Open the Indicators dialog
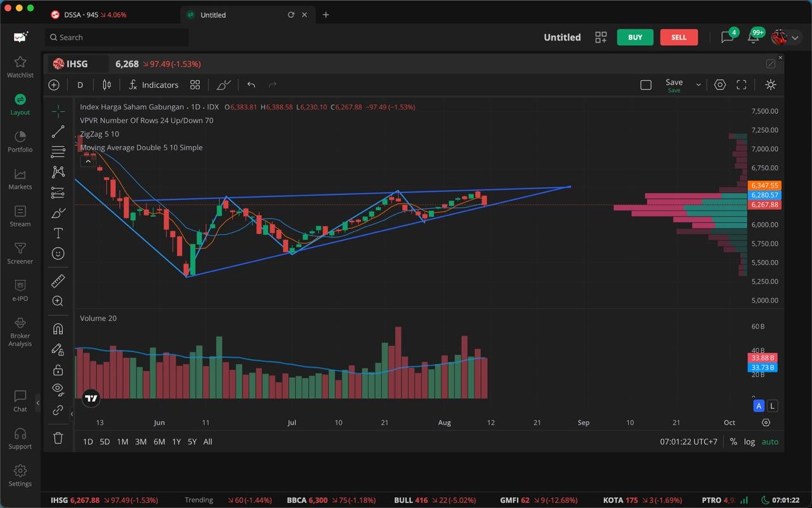The width and height of the screenshot is (812, 508). pyautogui.click(x=154, y=85)
